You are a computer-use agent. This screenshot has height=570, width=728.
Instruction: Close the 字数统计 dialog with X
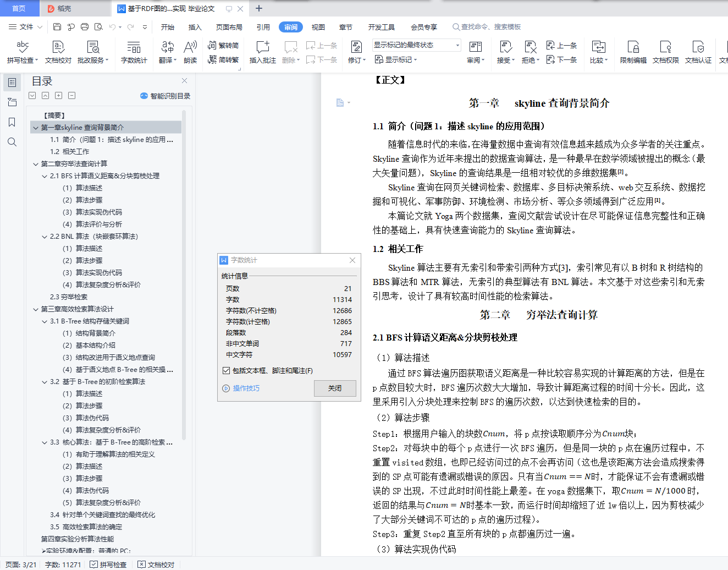(352, 260)
